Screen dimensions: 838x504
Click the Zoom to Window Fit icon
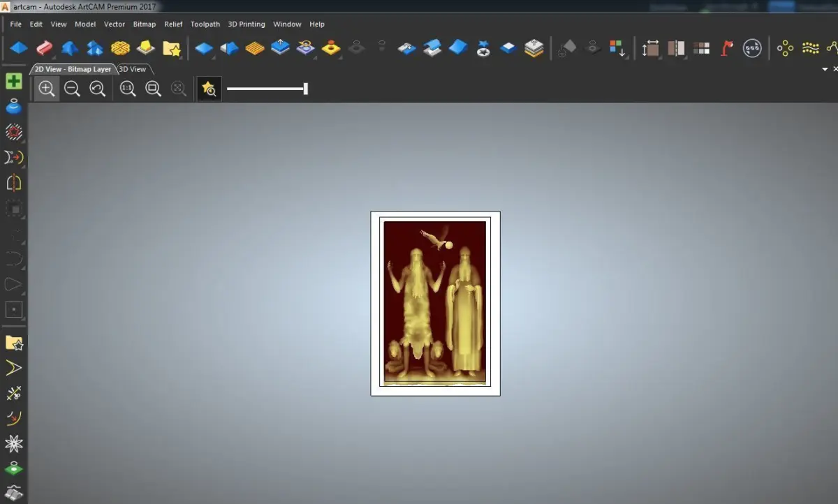153,89
